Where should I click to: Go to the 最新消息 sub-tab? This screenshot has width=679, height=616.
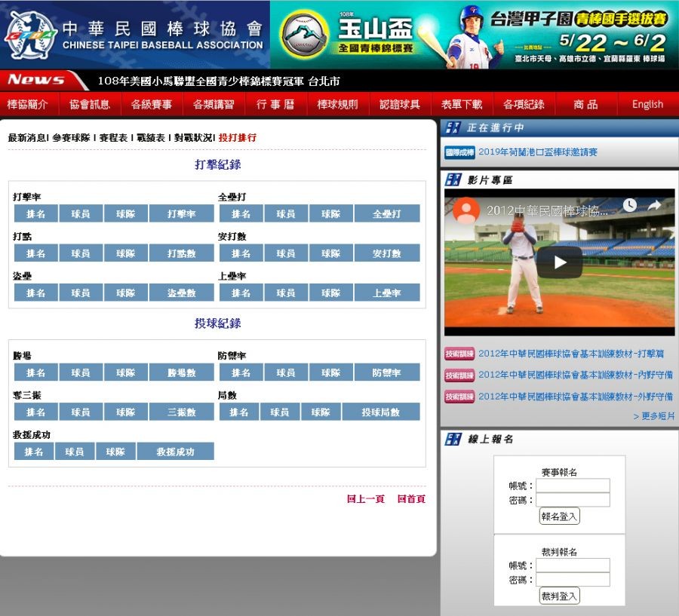pyautogui.click(x=27, y=138)
